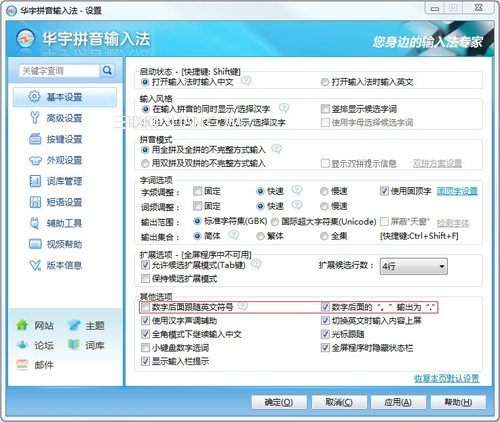Click the 版本信息 icon
The image size is (500, 422).
[x=35, y=265]
